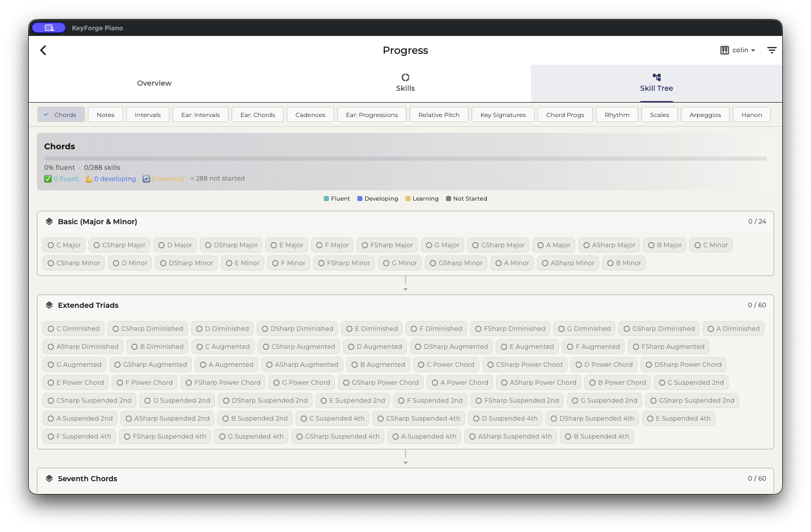Screen dimensions: 811x532
Task: Expand the Seventh Chords section header
Action: coord(405,479)
